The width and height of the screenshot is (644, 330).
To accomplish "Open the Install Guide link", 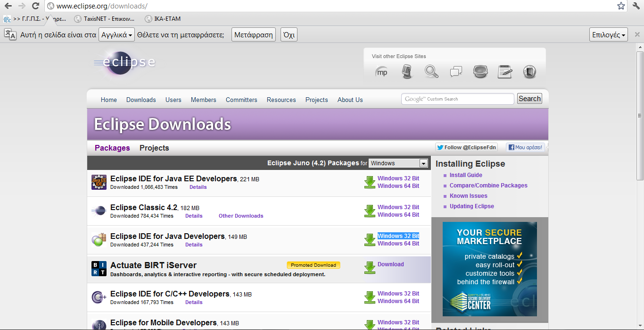I will coord(466,175).
